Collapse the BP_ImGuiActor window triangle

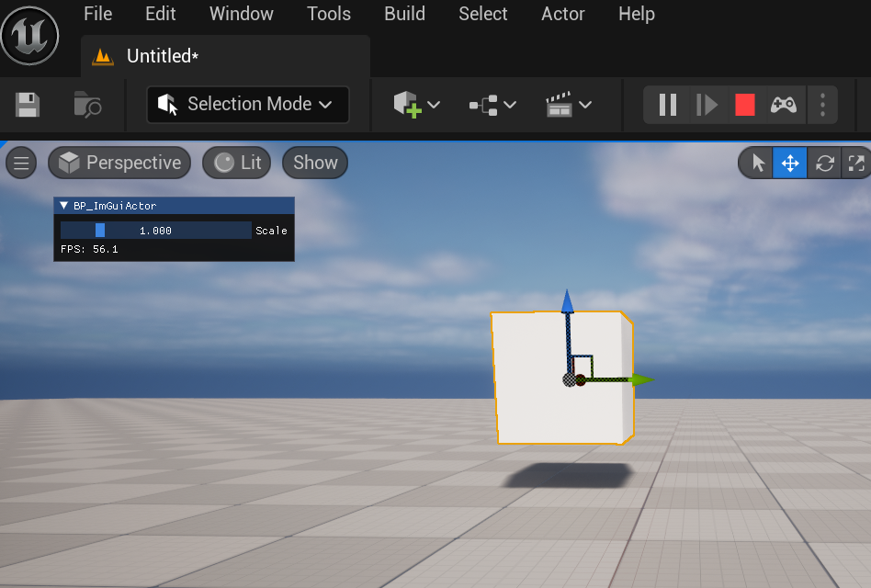[x=64, y=206]
